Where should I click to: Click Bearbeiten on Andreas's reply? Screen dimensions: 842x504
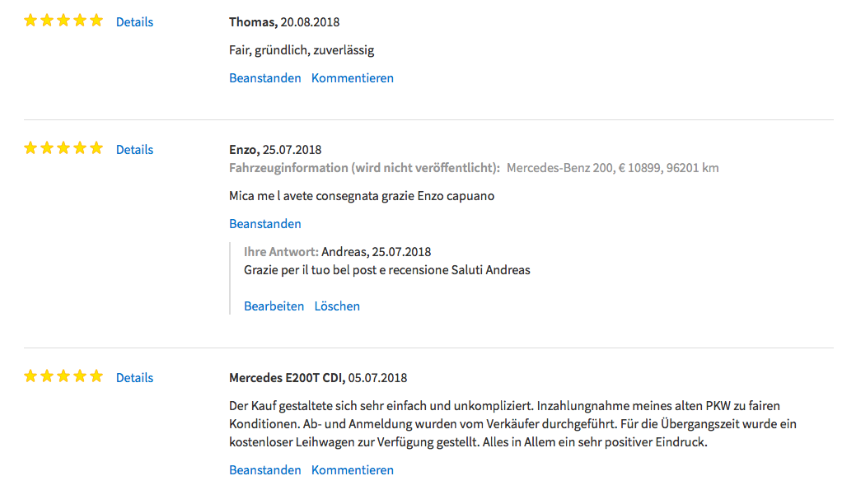[274, 306]
